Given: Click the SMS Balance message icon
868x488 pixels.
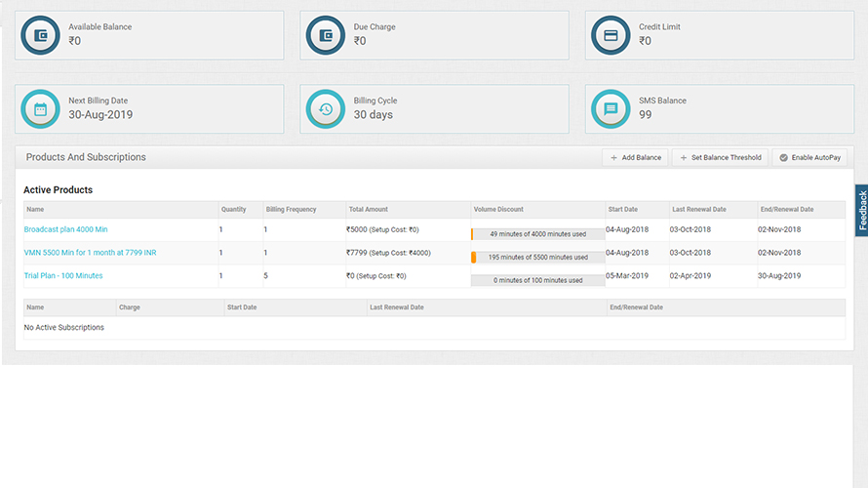Looking at the screenshot, I should (611, 109).
